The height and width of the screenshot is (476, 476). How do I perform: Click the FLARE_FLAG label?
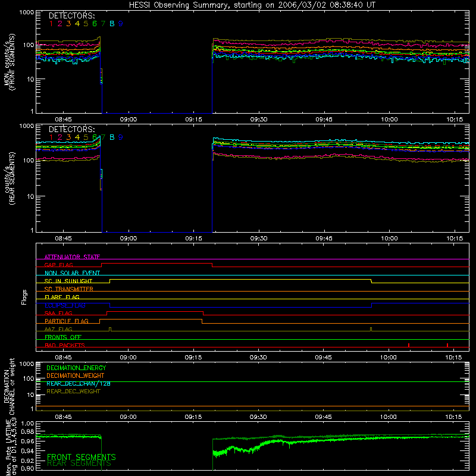tap(62, 297)
